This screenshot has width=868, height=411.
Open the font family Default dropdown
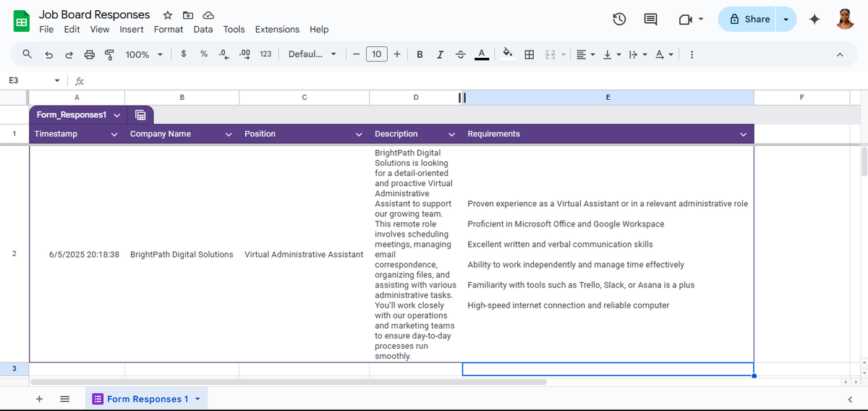(312, 54)
